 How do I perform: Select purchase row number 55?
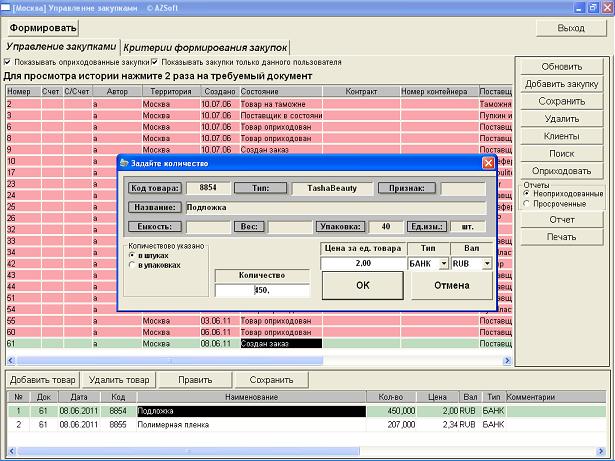pyautogui.click(x=259, y=321)
